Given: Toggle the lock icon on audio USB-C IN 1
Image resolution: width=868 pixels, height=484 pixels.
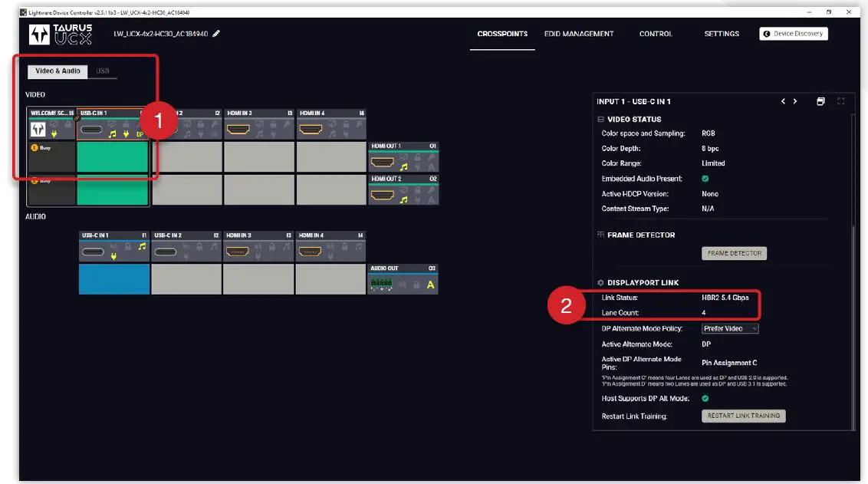Looking at the screenshot, I should [x=128, y=247].
